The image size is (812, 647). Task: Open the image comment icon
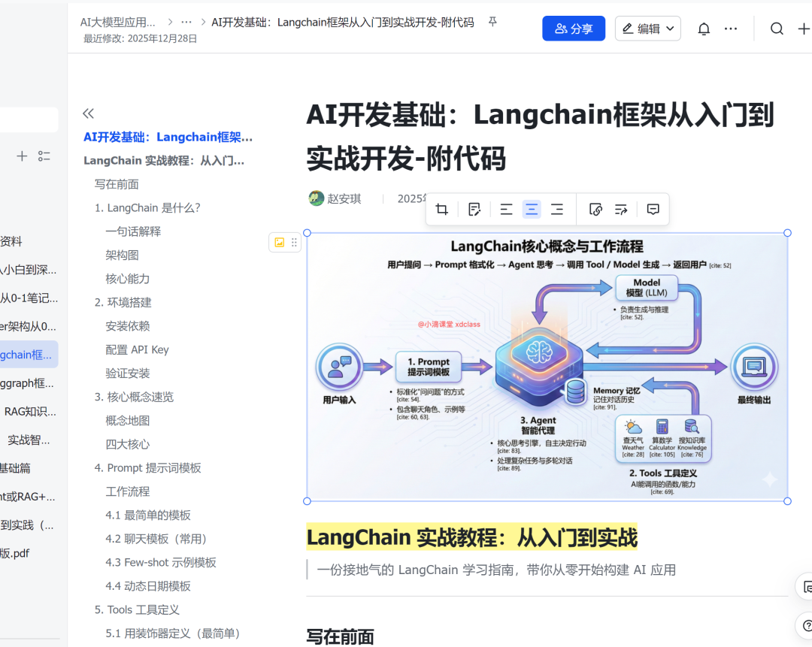(x=653, y=209)
